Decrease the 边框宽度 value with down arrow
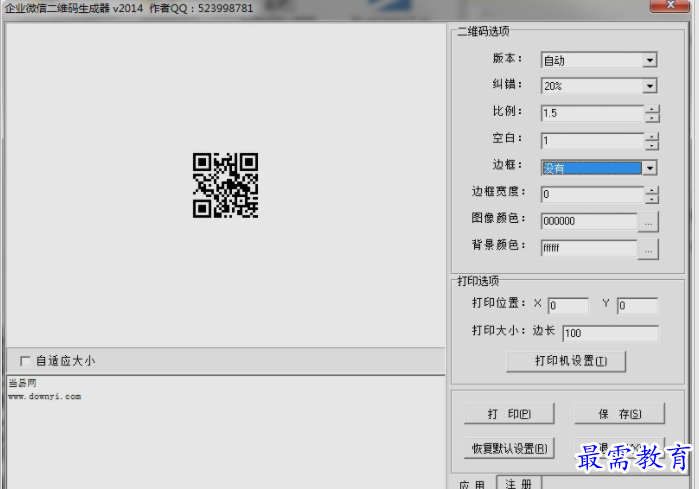699x489 pixels. pos(652,199)
